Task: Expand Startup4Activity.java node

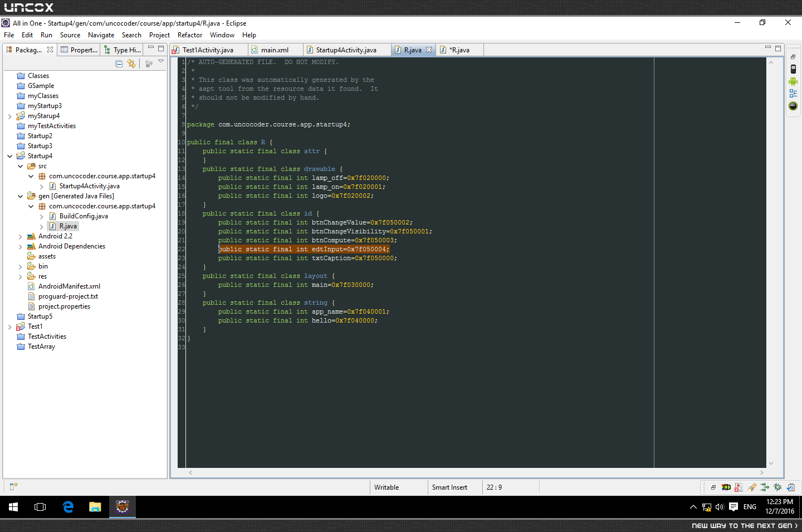Action: [x=41, y=187]
